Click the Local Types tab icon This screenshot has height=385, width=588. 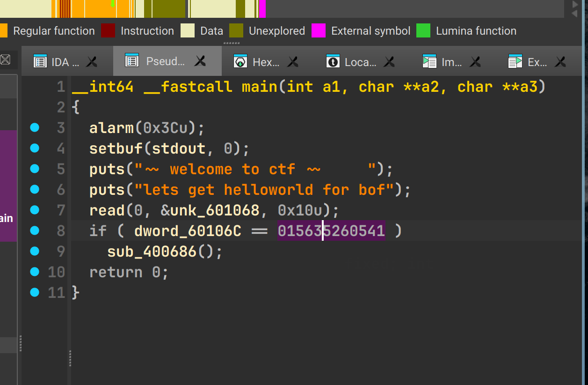click(333, 61)
